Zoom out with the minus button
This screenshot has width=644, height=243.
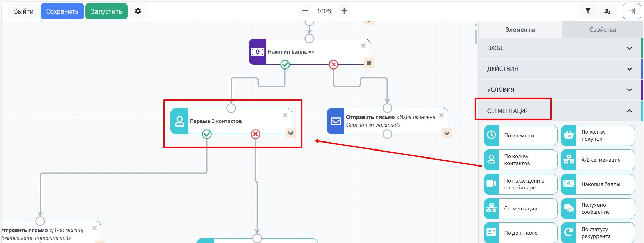coord(305,11)
